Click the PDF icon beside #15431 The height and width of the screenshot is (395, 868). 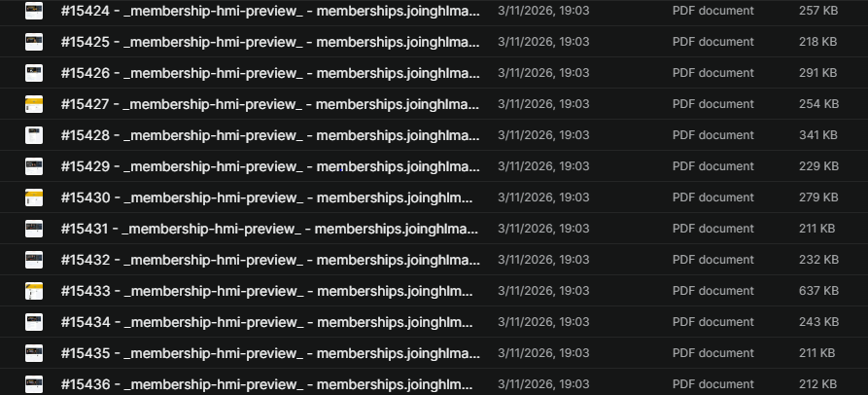click(34, 229)
